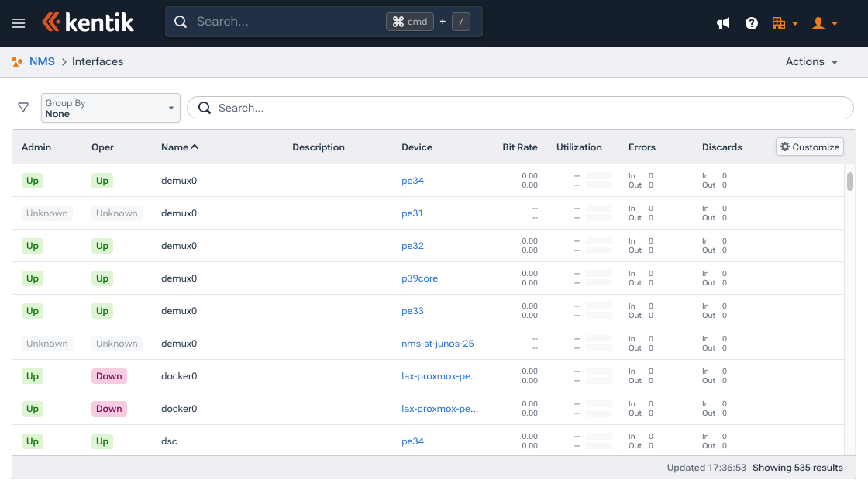Click the Customize columns button

[x=809, y=147]
